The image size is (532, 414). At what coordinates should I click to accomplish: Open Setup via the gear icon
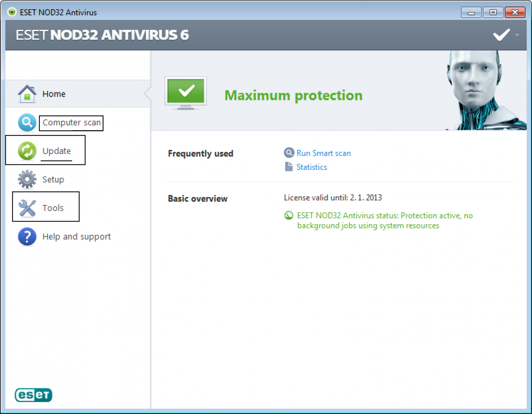tap(26, 179)
